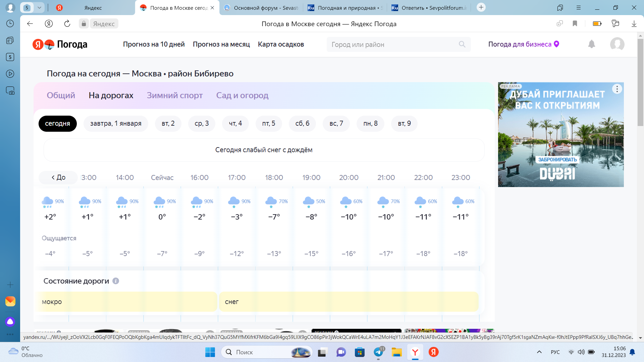This screenshot has width=644, height=362.
Task: Switch to Сад и огород tab
Action: coord(242,96)
